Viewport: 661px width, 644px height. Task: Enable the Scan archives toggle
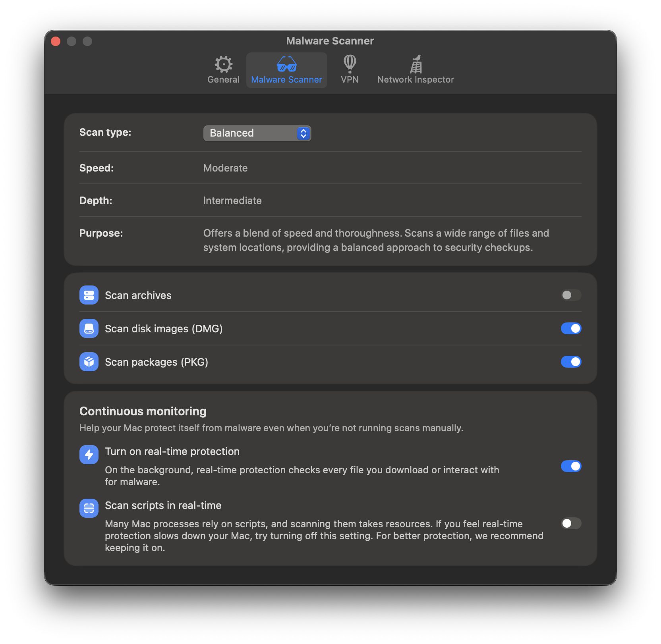point(571,295)
